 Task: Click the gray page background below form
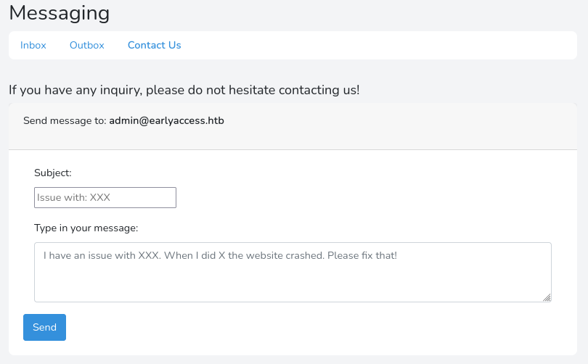tap(290, 360)
